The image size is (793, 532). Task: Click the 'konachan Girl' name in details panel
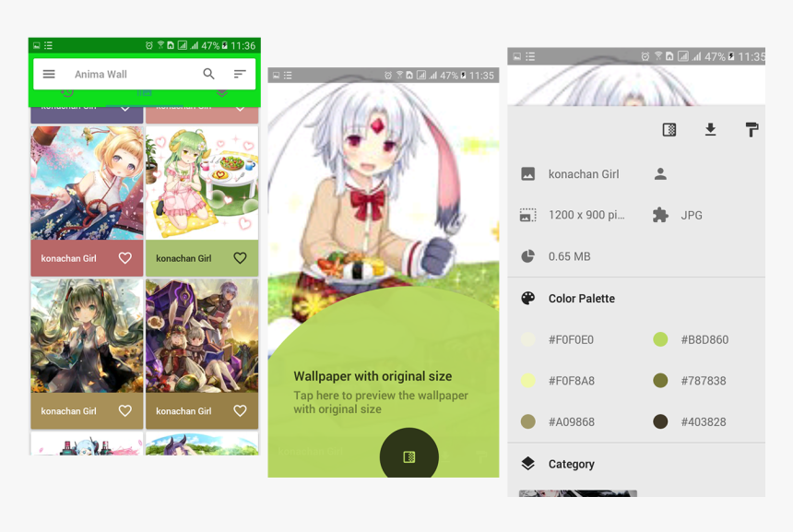point(584,174)
